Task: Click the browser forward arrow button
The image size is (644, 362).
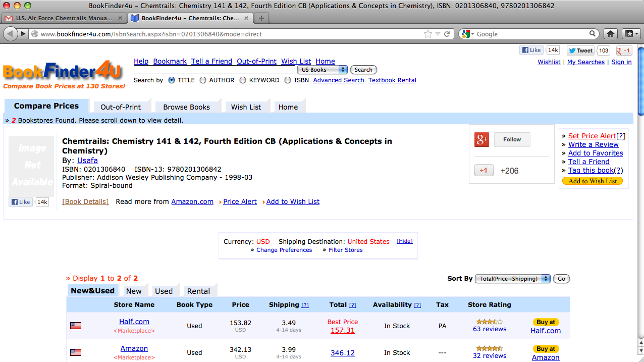Action: click(23, 34)
